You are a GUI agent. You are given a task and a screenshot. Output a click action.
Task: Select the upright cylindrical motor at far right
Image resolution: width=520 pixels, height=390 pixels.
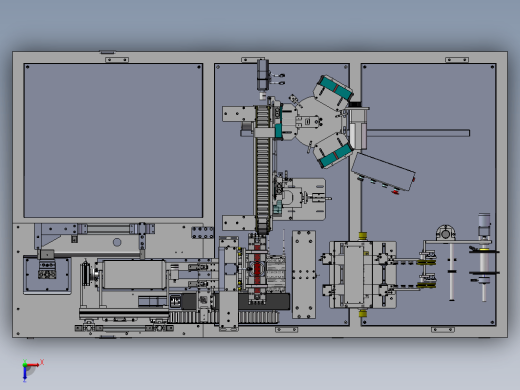(484, 226)
